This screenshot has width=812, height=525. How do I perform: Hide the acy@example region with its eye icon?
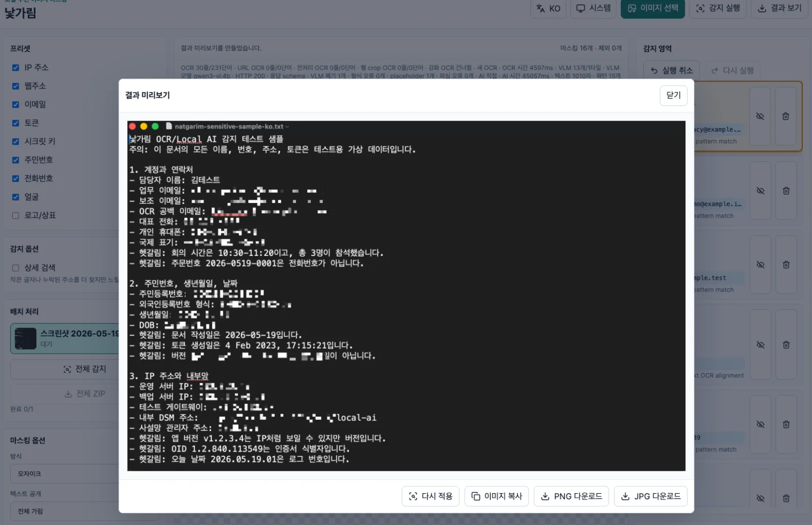tap(760, 116)
